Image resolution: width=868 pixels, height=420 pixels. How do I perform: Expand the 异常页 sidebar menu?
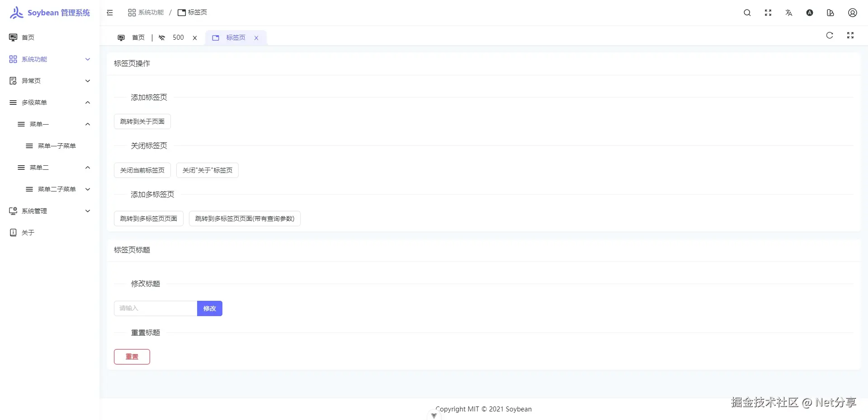point(50,81)
